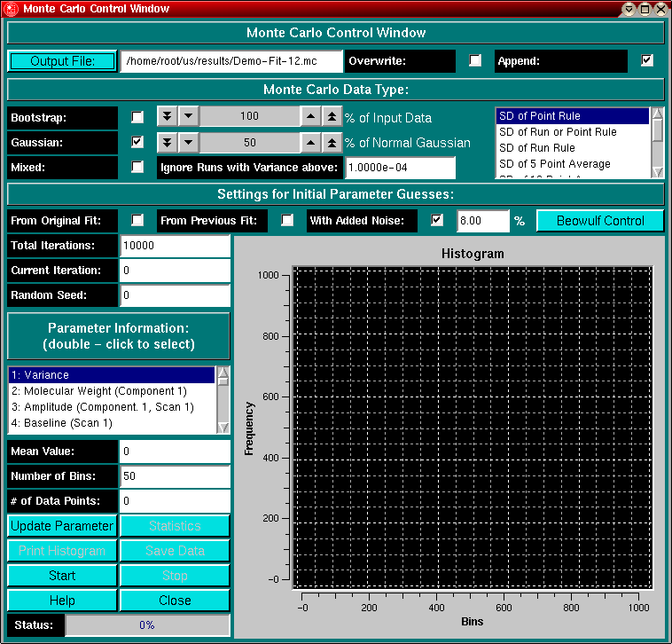Click Bootstrap single-down arrow stepper
Viewport: 672px width, 644px height.
click(x=188, y=117)
